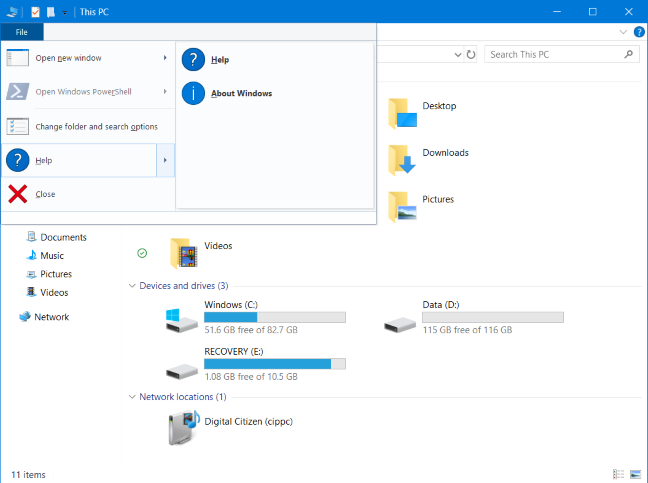Open the Videos folder in content pane

(x=184, y=253)
